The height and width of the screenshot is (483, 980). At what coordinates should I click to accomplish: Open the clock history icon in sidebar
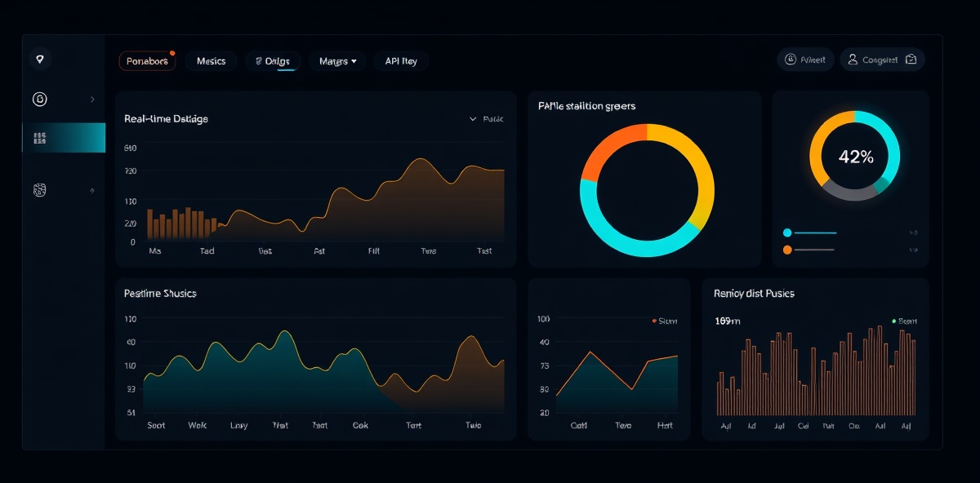(x=39, y=100)
